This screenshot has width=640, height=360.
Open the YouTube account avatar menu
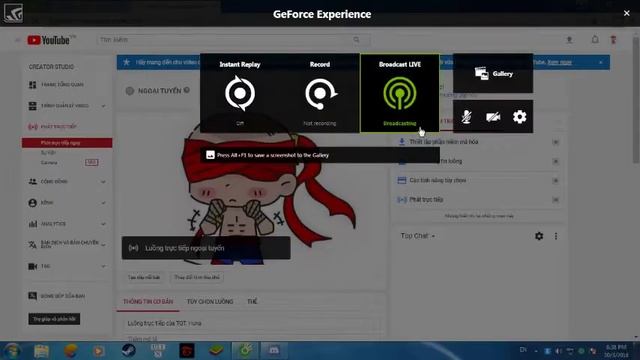(613, 40)
